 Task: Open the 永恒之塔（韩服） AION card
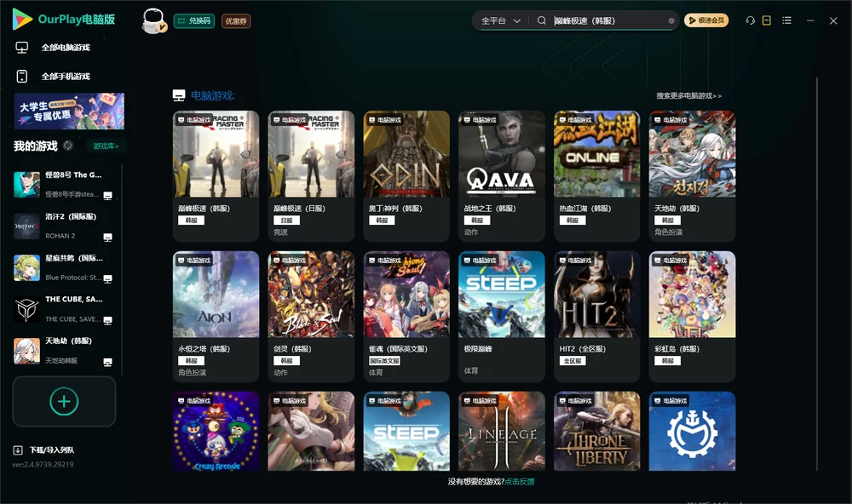pos(216,316)
